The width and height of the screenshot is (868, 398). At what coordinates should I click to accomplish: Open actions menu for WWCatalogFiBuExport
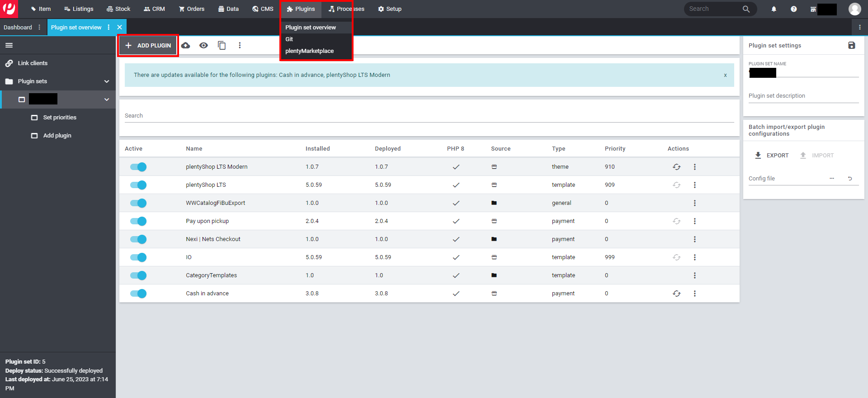tap(694, 203)
